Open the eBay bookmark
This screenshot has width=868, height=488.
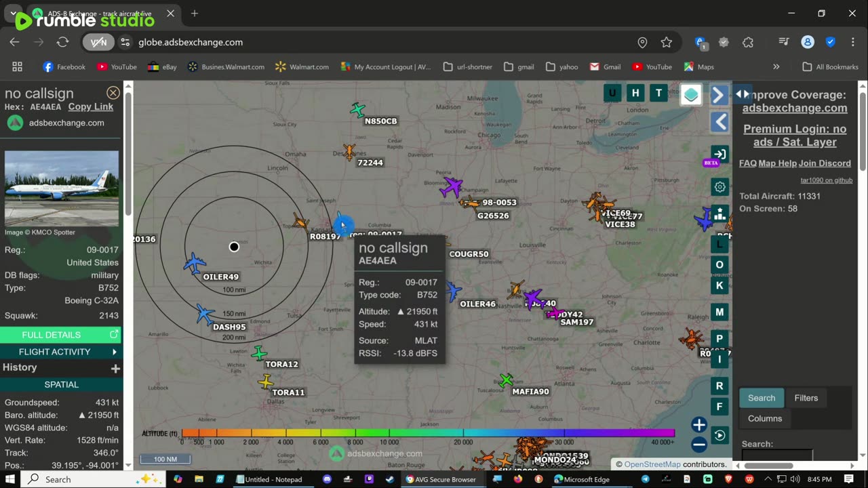161,67
